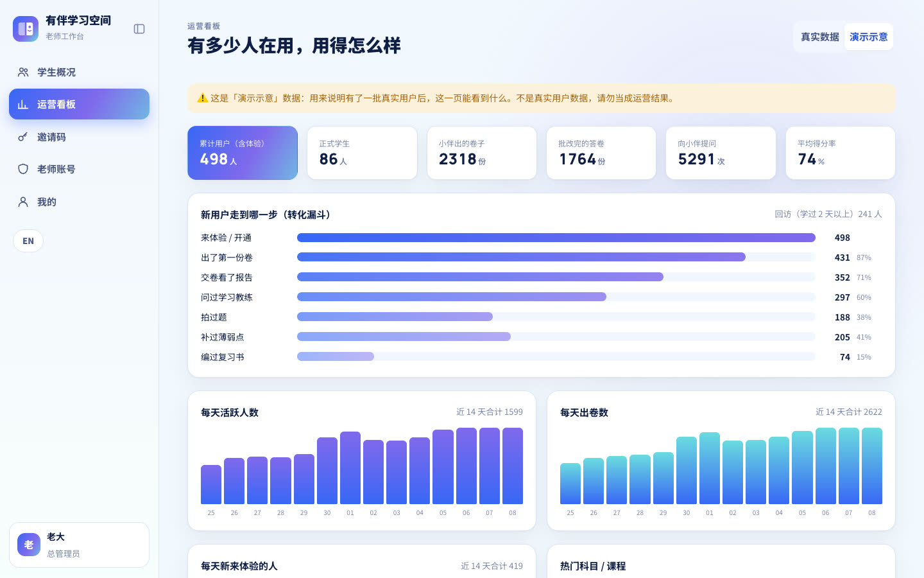Viewport: 924px width, 578px height.
Task: Click the 邀请码 key icon
Action: (x=23, y=137)
